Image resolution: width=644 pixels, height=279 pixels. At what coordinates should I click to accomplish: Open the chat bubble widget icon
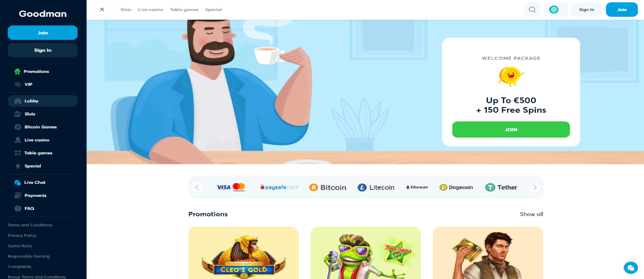pyautogui.click(x=631, y=267)
